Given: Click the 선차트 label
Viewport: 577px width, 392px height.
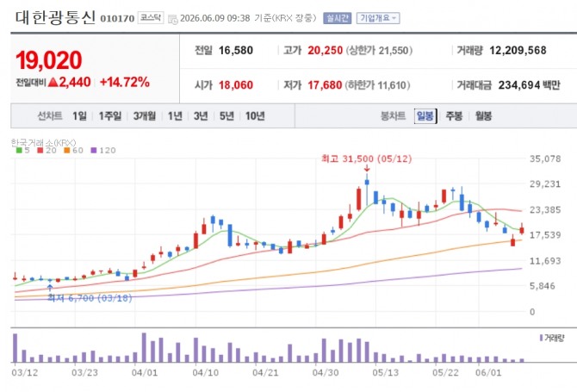Looking at the screenshot, I should (x=50, y=116).
